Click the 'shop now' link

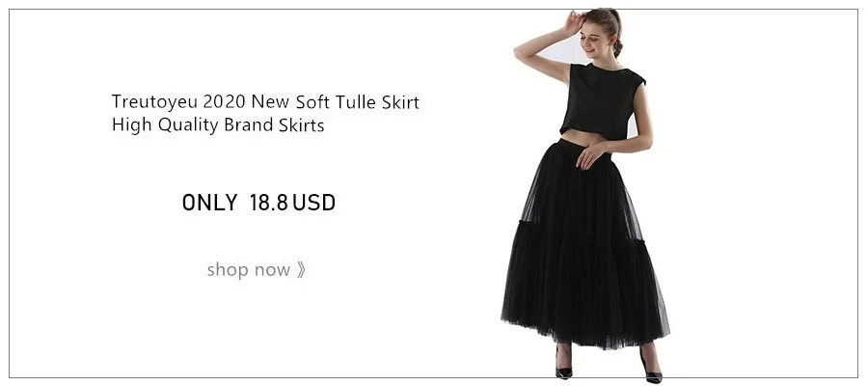tap(256, 270)
